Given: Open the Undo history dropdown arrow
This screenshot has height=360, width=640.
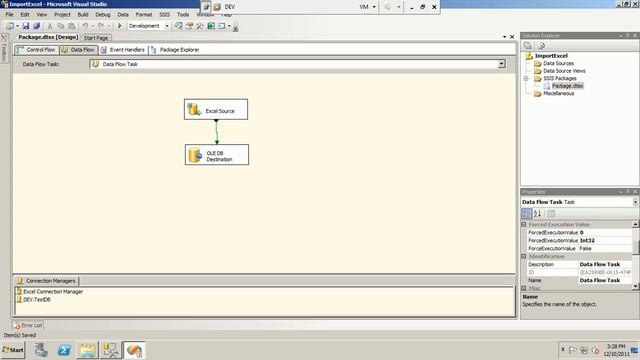Looking at the screenshot, I should [92, 26].
